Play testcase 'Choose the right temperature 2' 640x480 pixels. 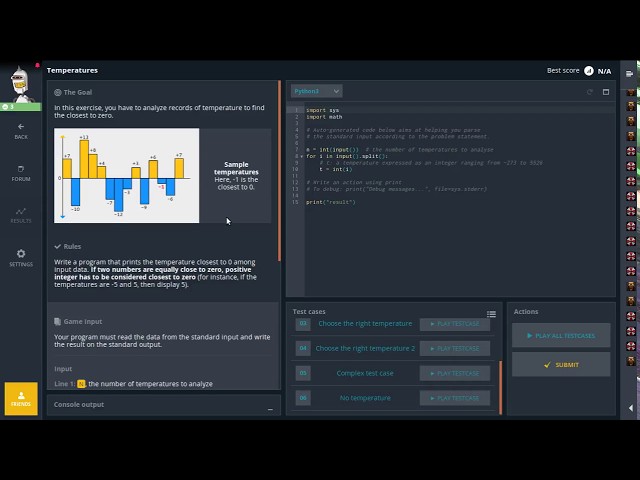pos(455,349)
